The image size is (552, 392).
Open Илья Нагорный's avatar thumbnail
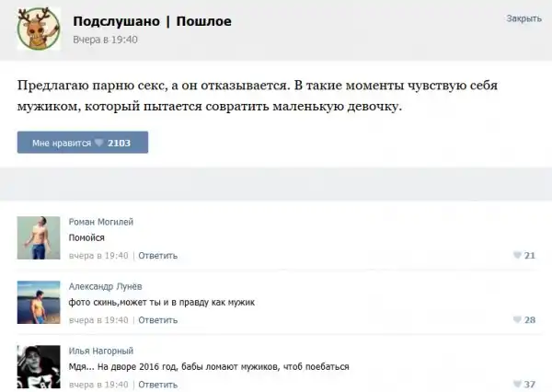[39, 365]
